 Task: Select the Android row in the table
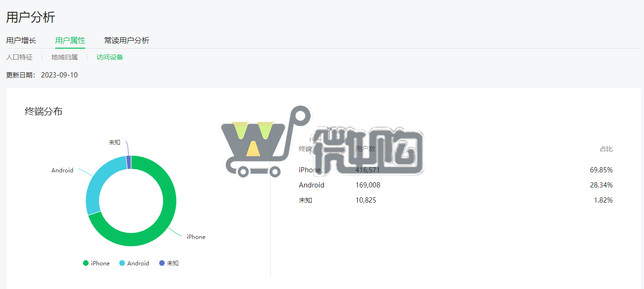(456, 185)
